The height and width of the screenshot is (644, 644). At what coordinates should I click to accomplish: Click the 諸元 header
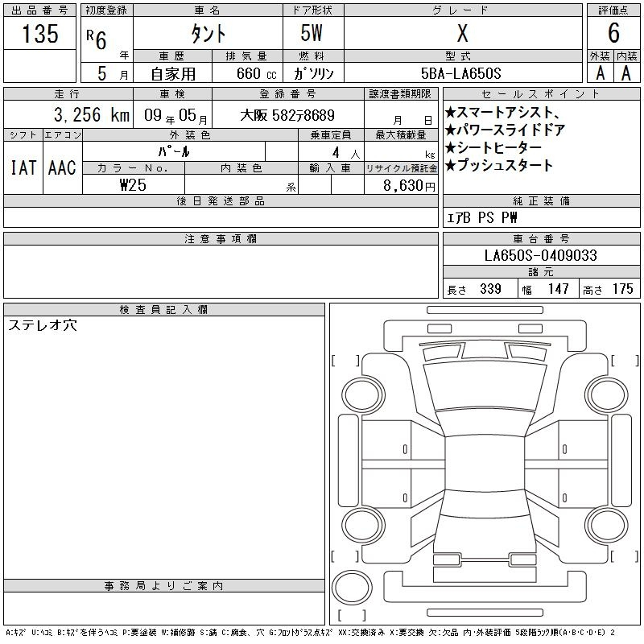pyautogui.click(x=541, y=272)
